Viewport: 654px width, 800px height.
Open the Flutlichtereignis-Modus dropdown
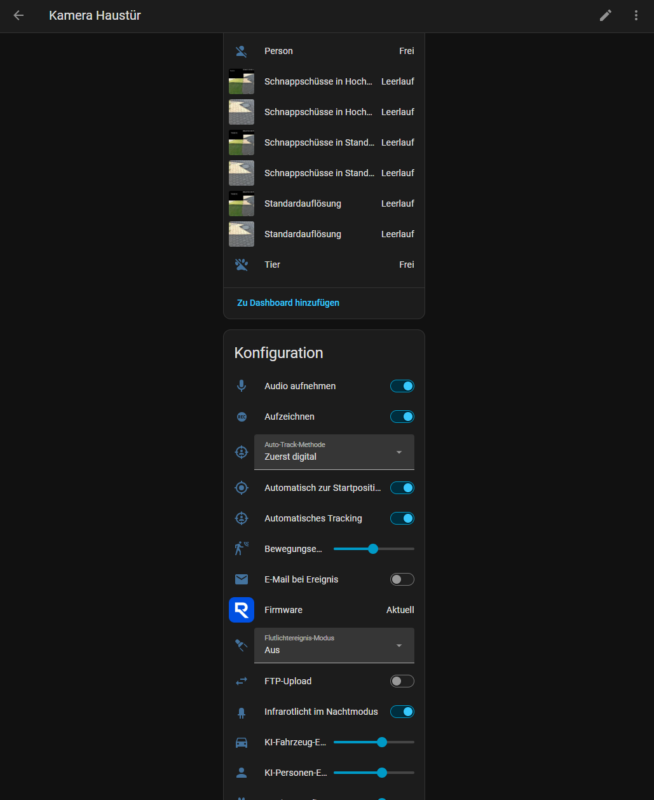pyautogui.click(x=334, y=645)
